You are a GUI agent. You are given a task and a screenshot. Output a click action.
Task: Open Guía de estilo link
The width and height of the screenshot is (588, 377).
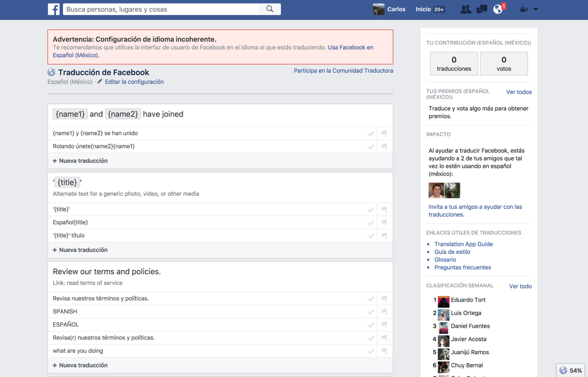pyautogui.click(x=452, y=252)
